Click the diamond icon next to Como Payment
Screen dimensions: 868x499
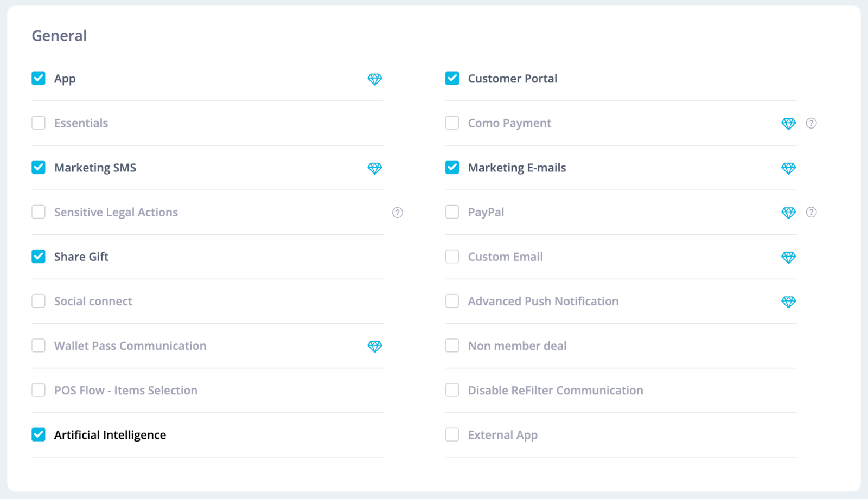(x=789, y=124)
